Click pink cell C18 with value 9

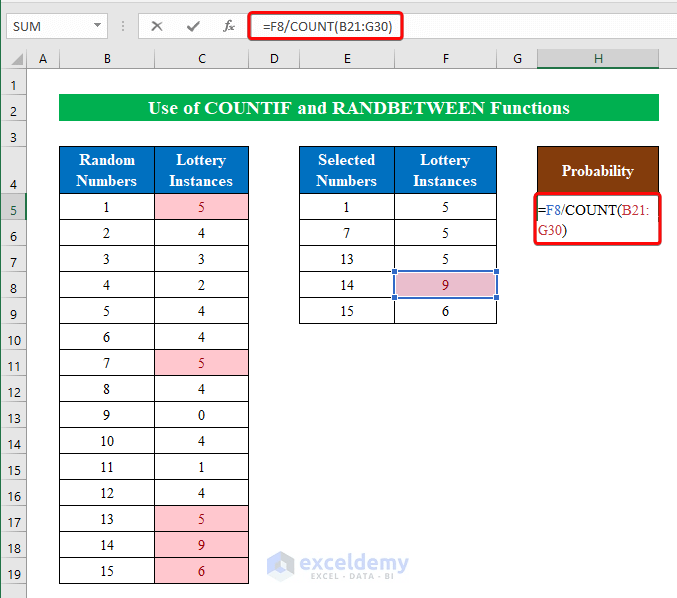click(x=201, y=545)
